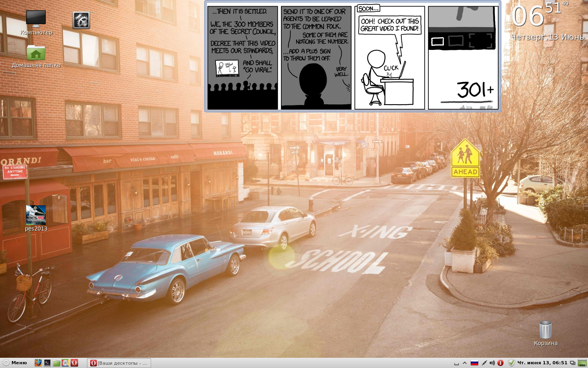Open the update manager shield icon

point(511,363)
